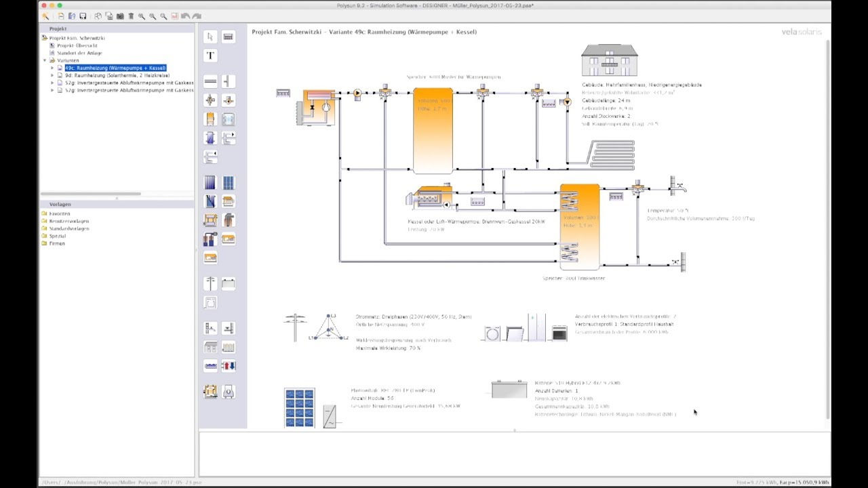Choose the building component in palette
Image resolution: width=868 pixels, height=488 pixels.
pos(210,347)
